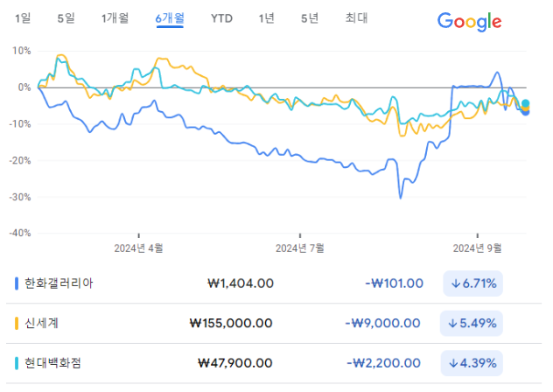Click the ₩47,900.00 price
The image size is (553, 392).
coord(235,363)
